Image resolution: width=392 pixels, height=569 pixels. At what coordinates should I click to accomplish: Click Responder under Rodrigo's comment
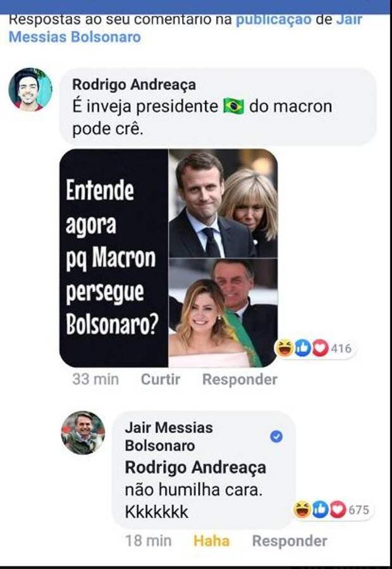click(x=240, y=380)
